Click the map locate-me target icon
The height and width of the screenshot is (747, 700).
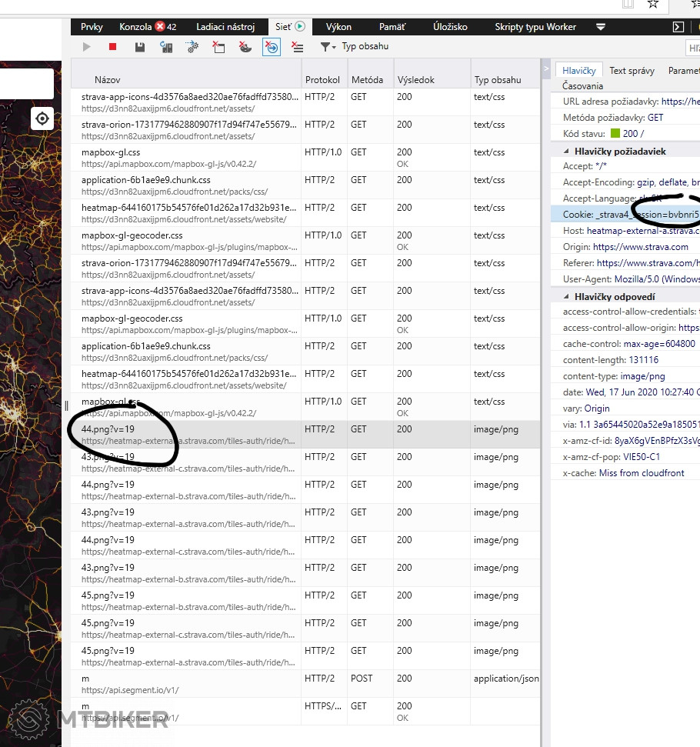pos(42,118)
